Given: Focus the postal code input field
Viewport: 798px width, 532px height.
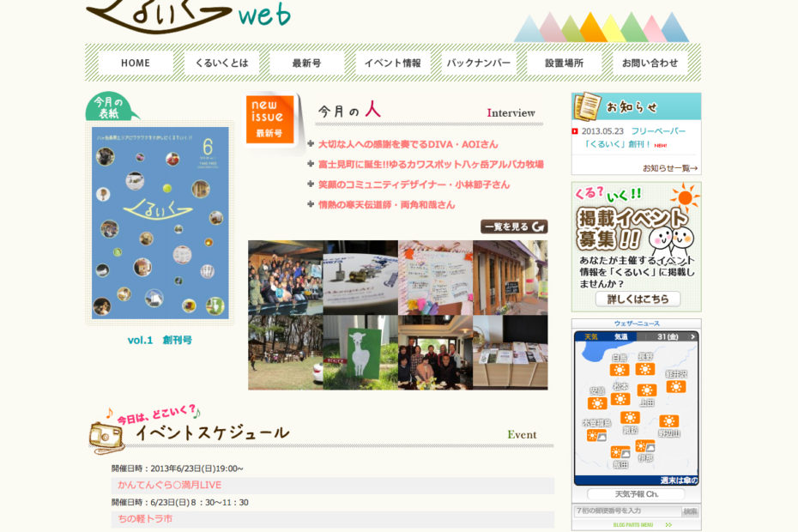Looking at the screenshot, I should (626, 511).
